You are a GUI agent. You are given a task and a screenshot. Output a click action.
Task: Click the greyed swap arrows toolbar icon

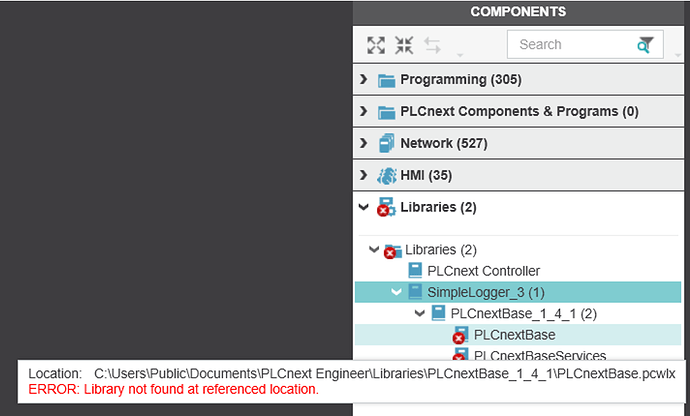[432, 45]
